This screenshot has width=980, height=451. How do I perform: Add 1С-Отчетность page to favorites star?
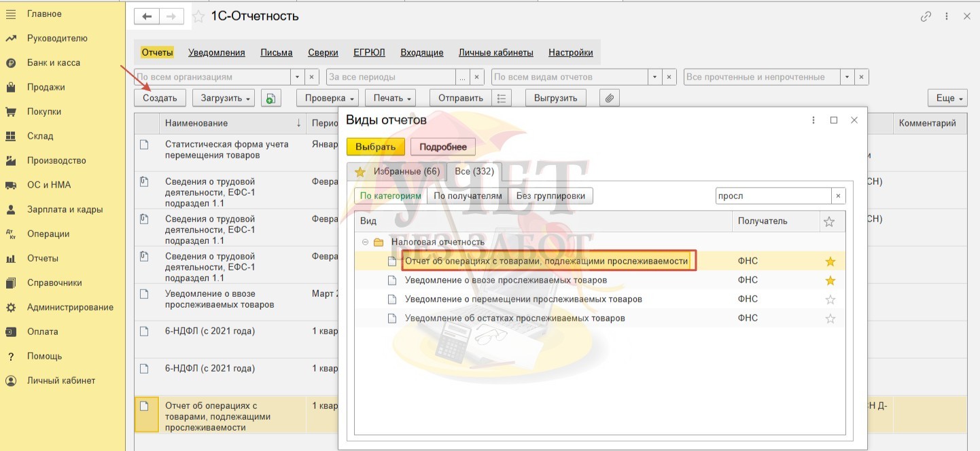tap(198, 17)
